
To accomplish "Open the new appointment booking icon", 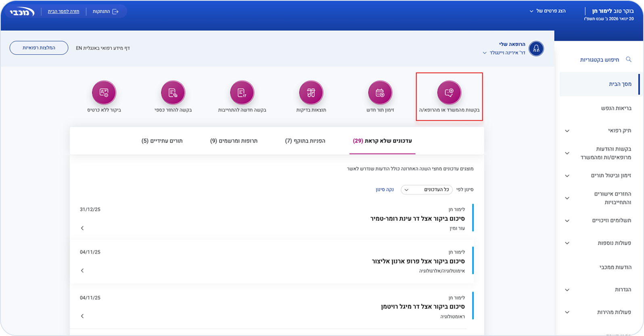I will tap(380, 92).
